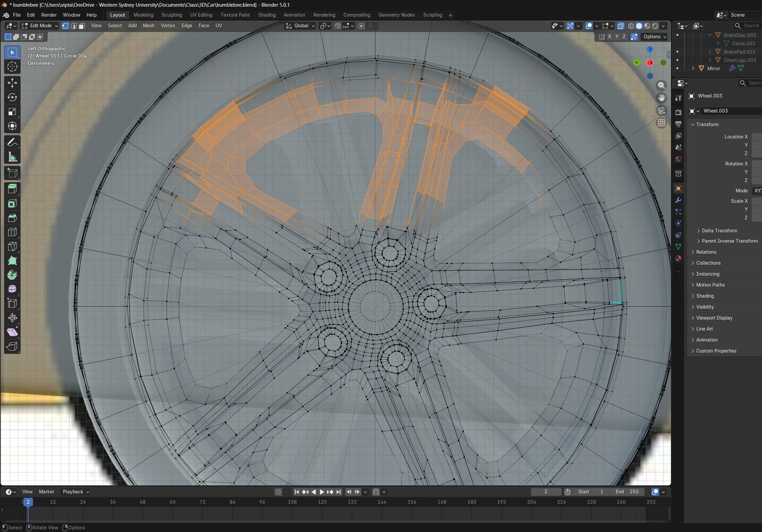Select the Annotate pencil tool
Screen dimensions: 762x532
(12, 142)
